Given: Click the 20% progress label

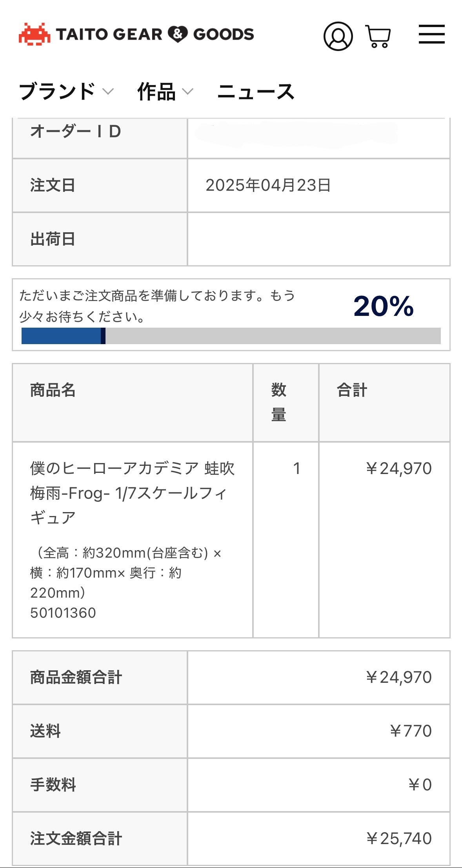Looking at the screenshot, I should (x=384, y=306).
